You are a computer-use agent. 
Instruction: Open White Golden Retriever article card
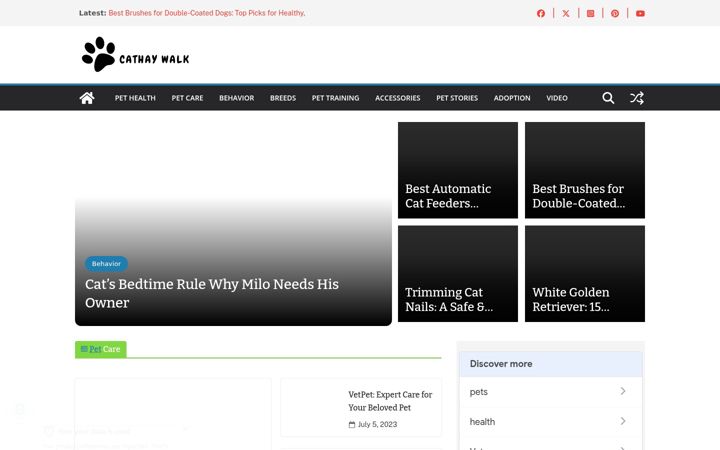click(x=585, y=274)
